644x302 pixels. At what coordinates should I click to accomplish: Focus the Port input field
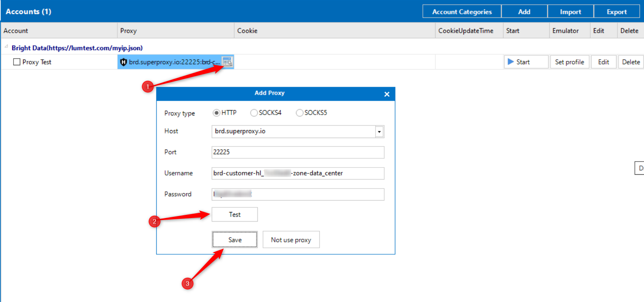coord(298,152)
